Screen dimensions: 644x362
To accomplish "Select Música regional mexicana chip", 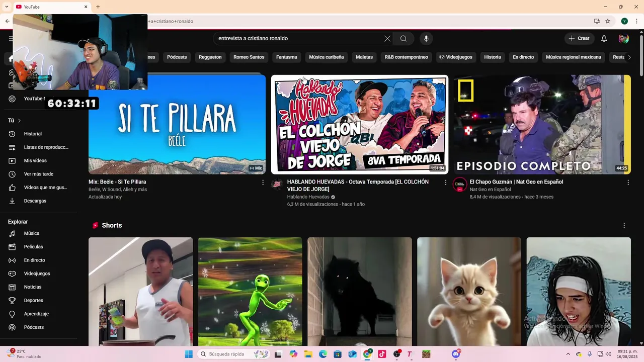I will coord(574,57).
